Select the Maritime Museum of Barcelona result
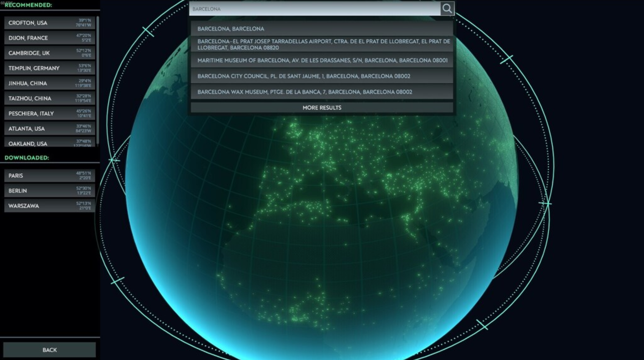Screen dimensions: 644x360 coord(322,60)
